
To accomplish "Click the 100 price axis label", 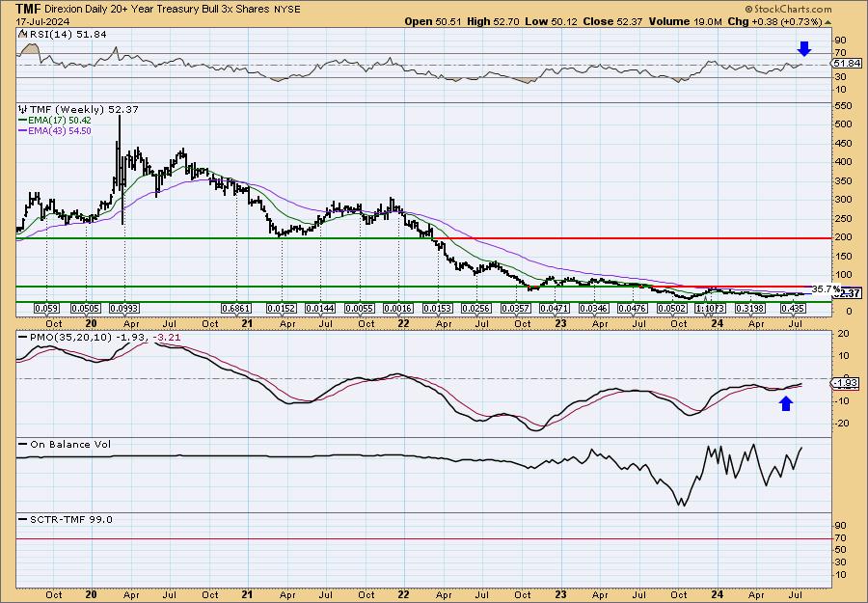I will click(842, 275).
